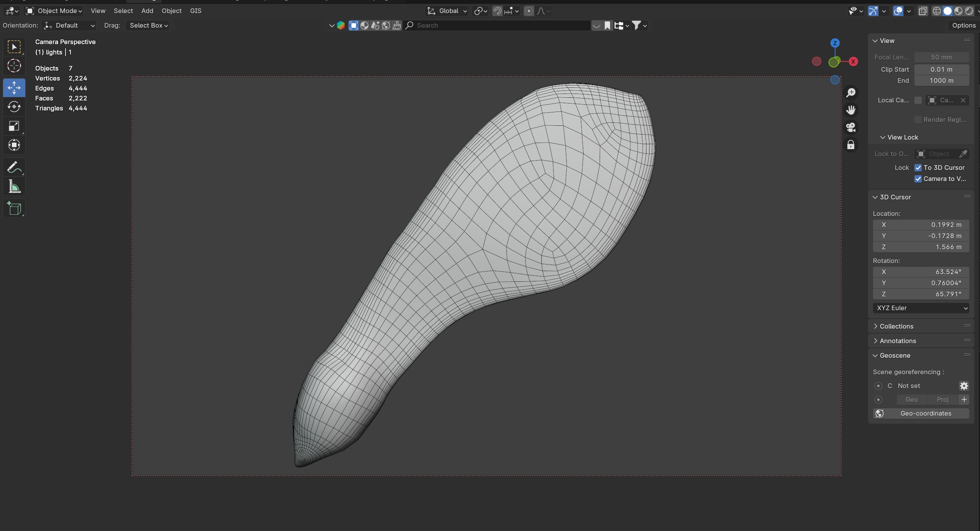Open the XYZ Euler rotation mode dropdown
980x531 pixels.
pos(921,308)
